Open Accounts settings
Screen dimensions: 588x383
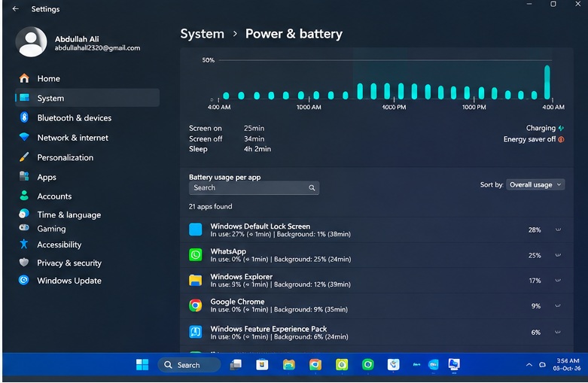(x=87, y=196)
